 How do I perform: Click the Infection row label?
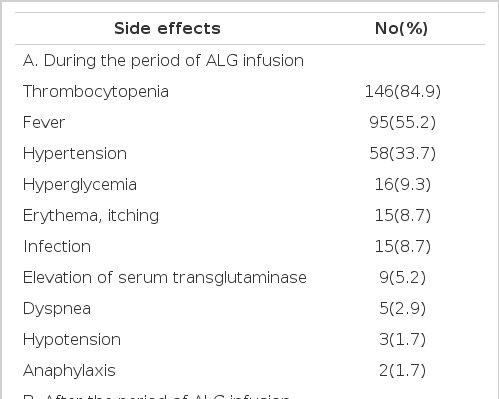coord(57,247)
